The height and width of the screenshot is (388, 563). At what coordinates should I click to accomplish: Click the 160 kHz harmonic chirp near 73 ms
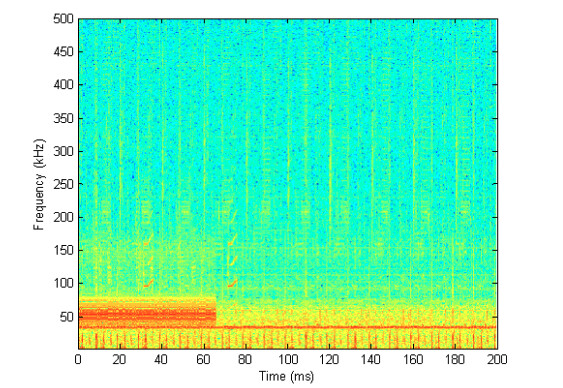point(233,240)
